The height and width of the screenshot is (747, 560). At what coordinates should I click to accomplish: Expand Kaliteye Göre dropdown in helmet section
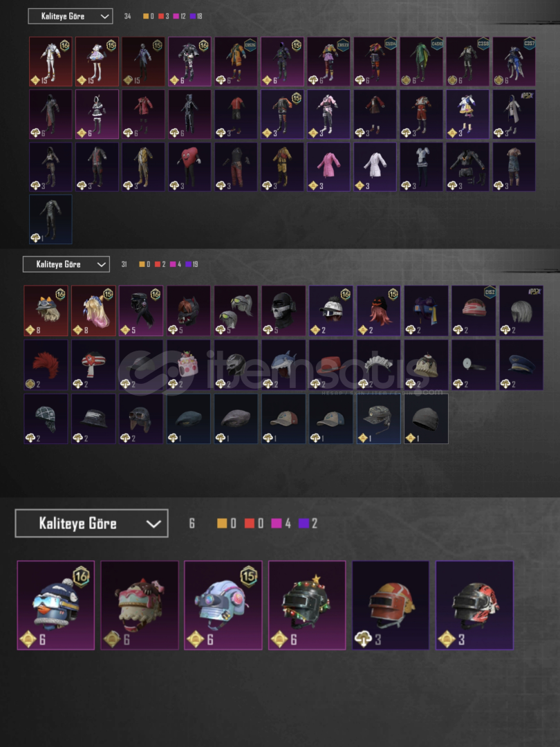91,523
